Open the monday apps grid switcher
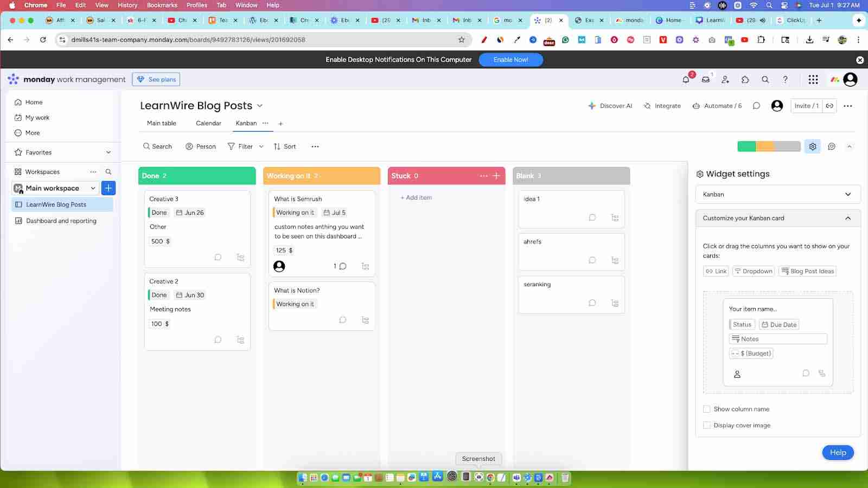Viewport: 868px width, 488px height. (813, 79)
